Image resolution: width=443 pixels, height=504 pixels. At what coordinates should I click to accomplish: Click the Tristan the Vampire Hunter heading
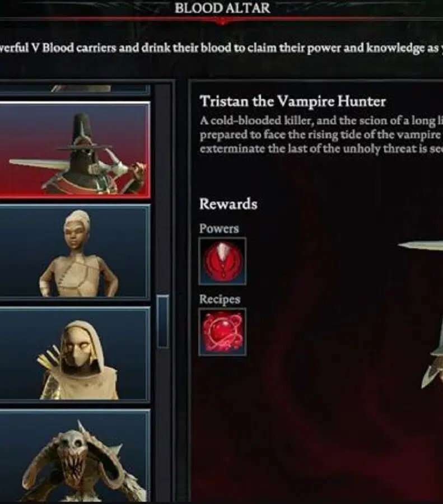292,101
